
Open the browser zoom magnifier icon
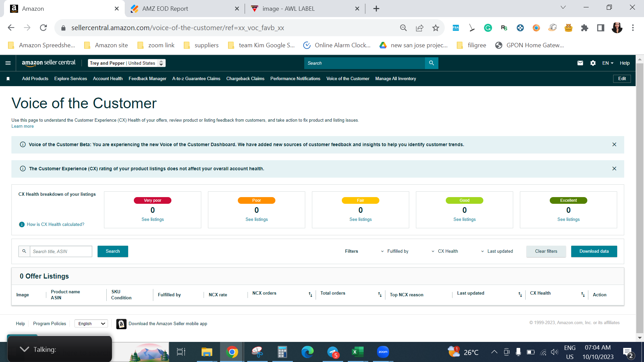tap(403, 28)
